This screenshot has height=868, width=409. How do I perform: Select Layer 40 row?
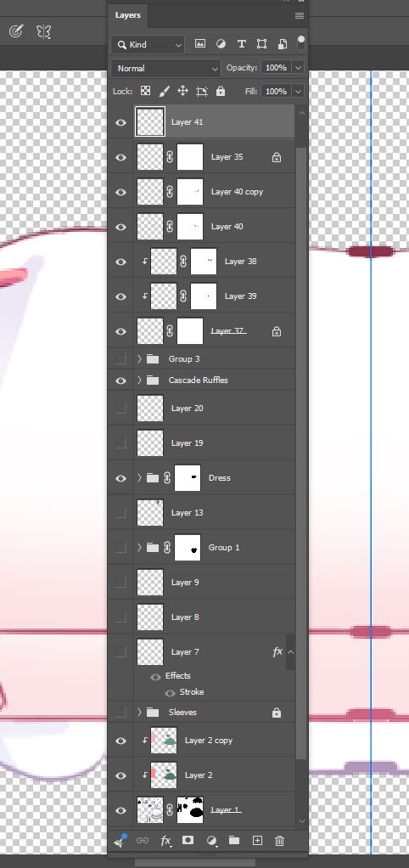pyautogui.click(x=215, y=227)
